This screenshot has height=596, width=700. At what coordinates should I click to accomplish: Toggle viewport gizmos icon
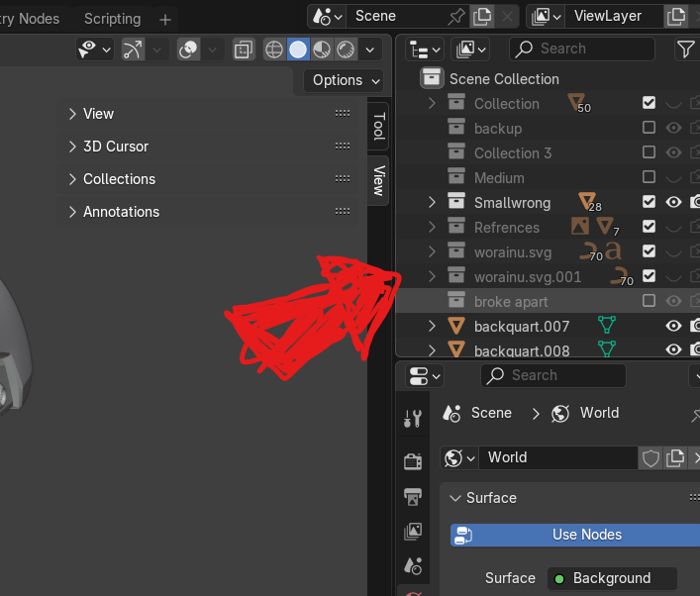pos(133,50)
